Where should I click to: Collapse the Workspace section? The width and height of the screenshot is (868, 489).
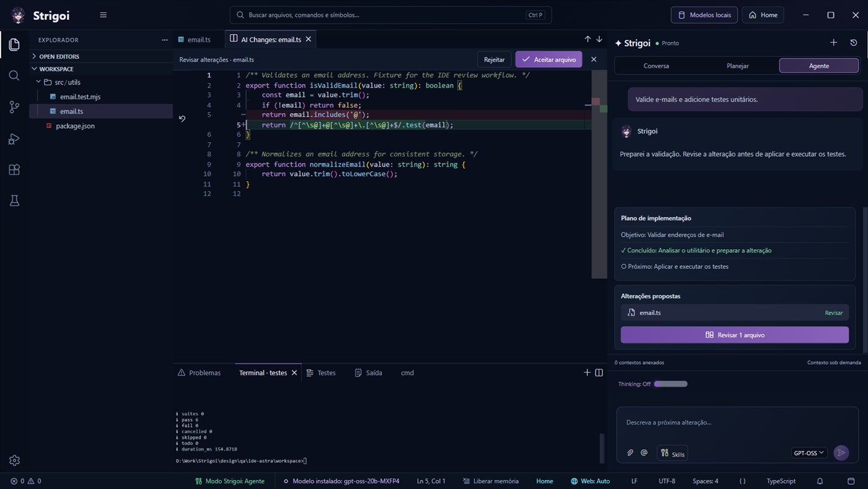[x=101, y=69]
